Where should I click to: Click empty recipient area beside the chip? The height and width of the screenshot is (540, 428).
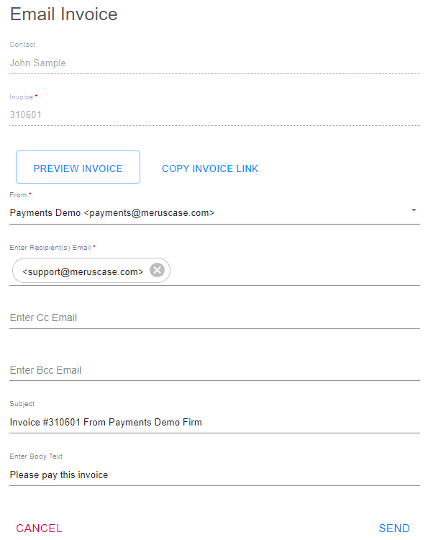(x=295, y=271)
